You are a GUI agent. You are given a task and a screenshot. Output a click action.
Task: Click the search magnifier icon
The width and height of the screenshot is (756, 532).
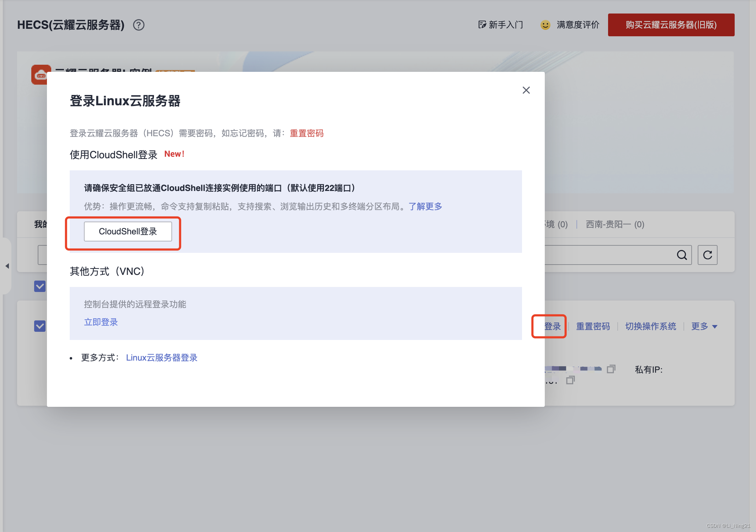682,255
